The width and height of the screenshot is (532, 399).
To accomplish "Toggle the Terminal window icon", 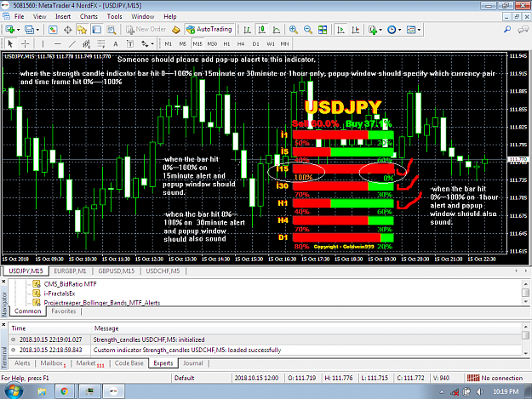I will 97,30.
